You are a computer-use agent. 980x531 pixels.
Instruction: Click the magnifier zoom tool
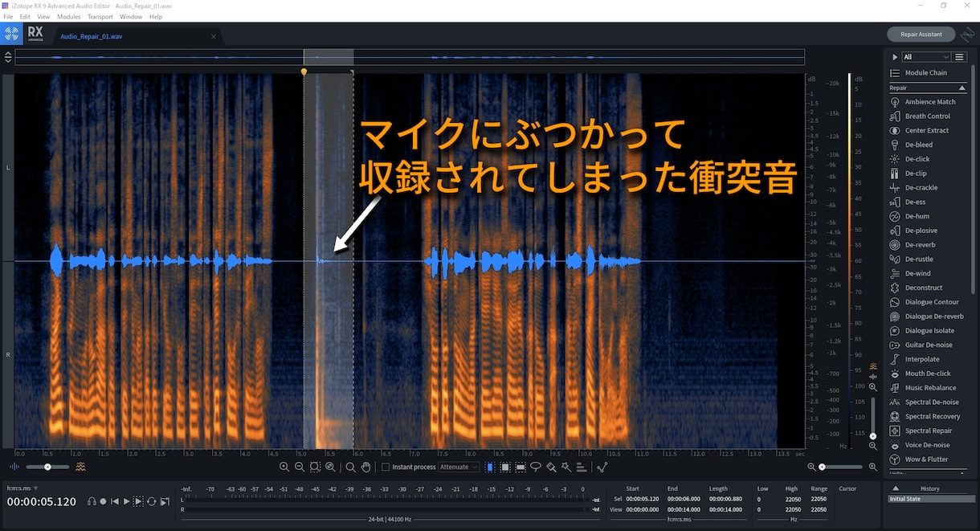350,467
